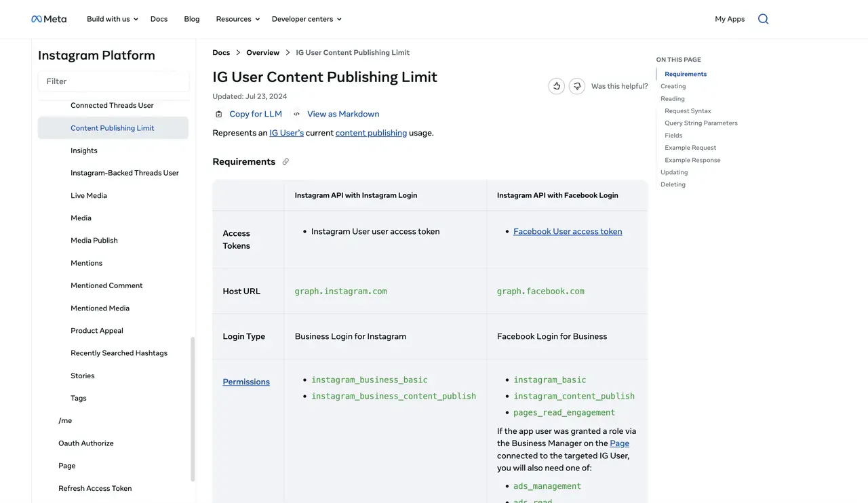Click instagram_business_content_publish permission text
The height and width of the screenshot is (503, 868).
(393, 396)
